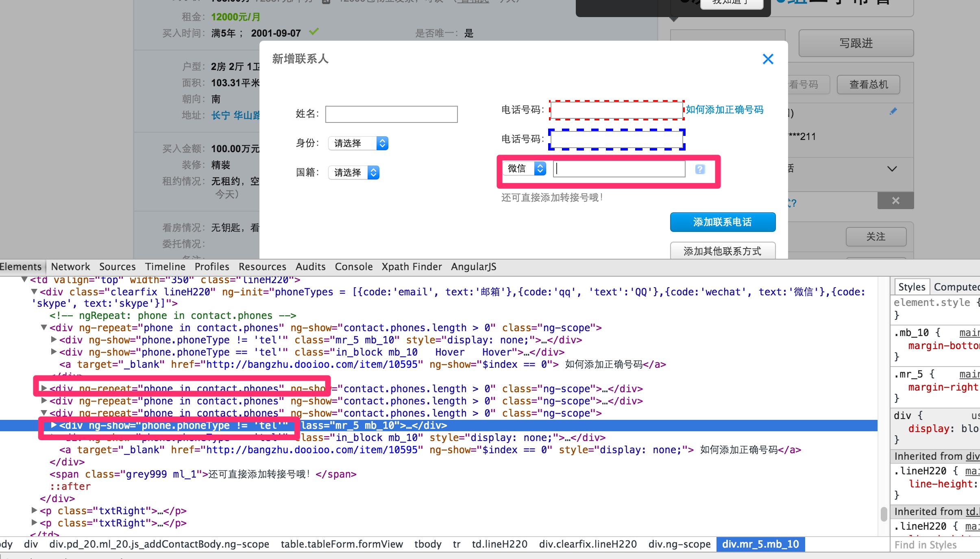Switch to the Timeline tab
Viewport: 980px width, 559px height.
coord(165,267)
